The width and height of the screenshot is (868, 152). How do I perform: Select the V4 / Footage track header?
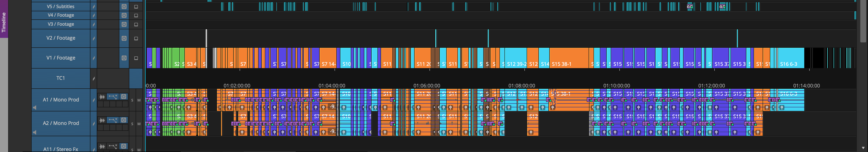pos(61,15)
